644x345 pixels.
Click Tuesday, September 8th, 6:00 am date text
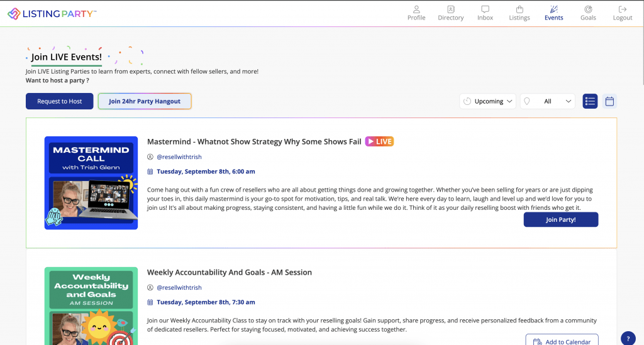tap(206, 172)
